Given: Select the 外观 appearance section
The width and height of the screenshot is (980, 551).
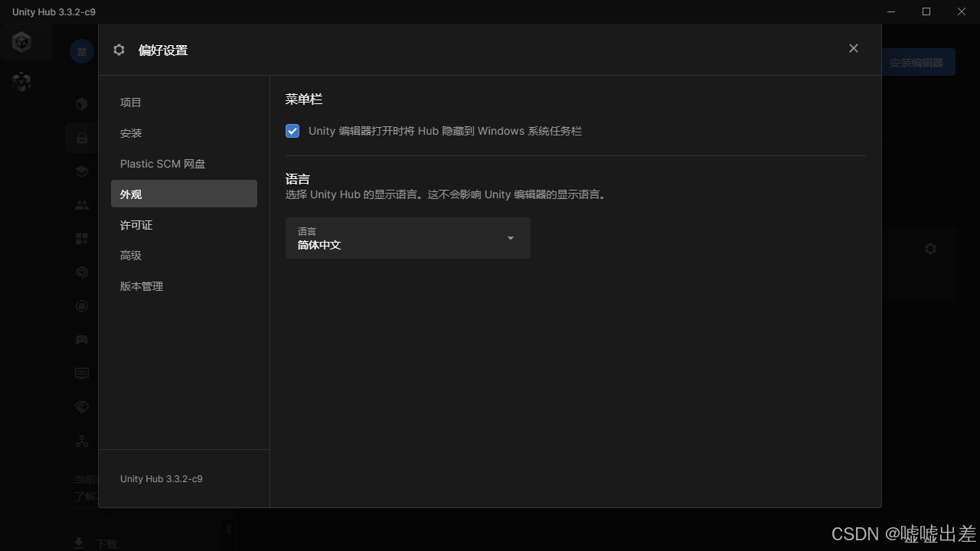Looking at the screenshot, I should click(184, 194).
